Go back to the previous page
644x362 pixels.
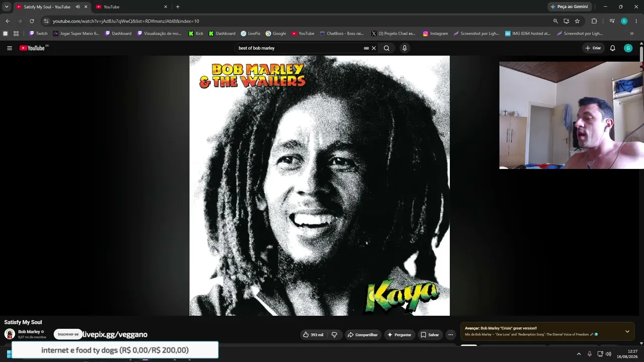[x=8, y=21]
